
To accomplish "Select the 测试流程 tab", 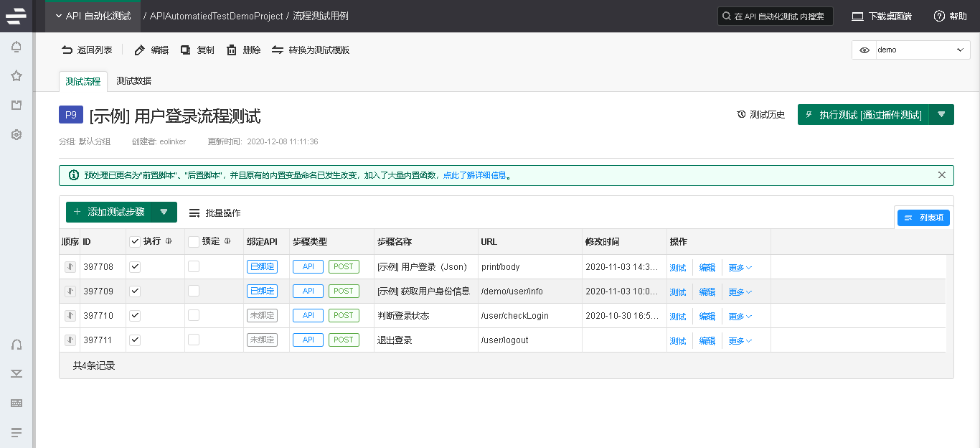I will [x=83, y=81].
